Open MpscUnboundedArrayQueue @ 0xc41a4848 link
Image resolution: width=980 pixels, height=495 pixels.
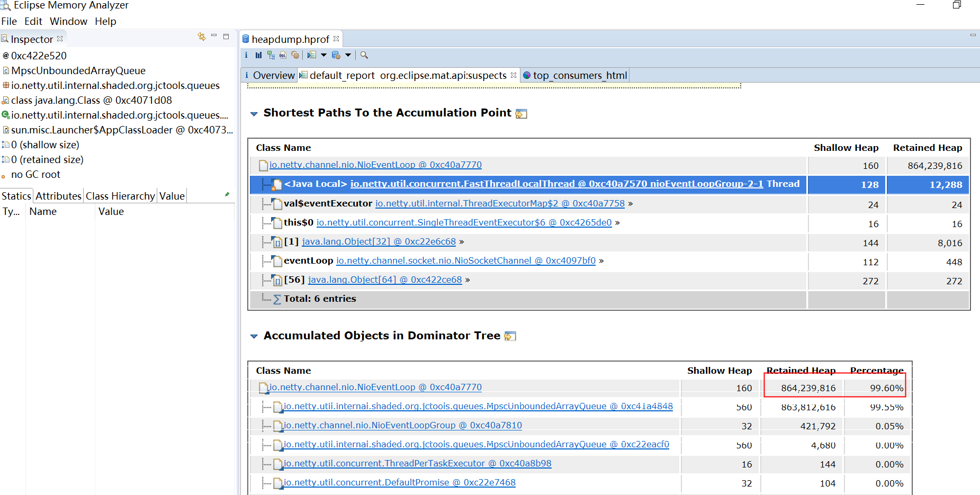click(478, 406)
